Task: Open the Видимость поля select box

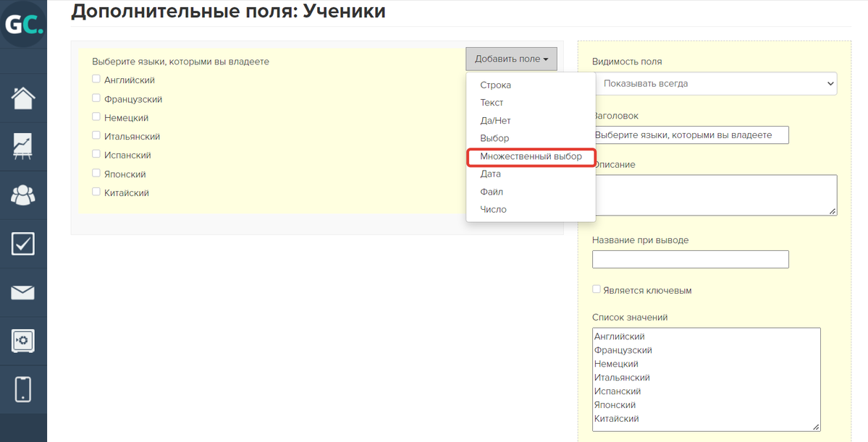Action: (x=715, y=84)
